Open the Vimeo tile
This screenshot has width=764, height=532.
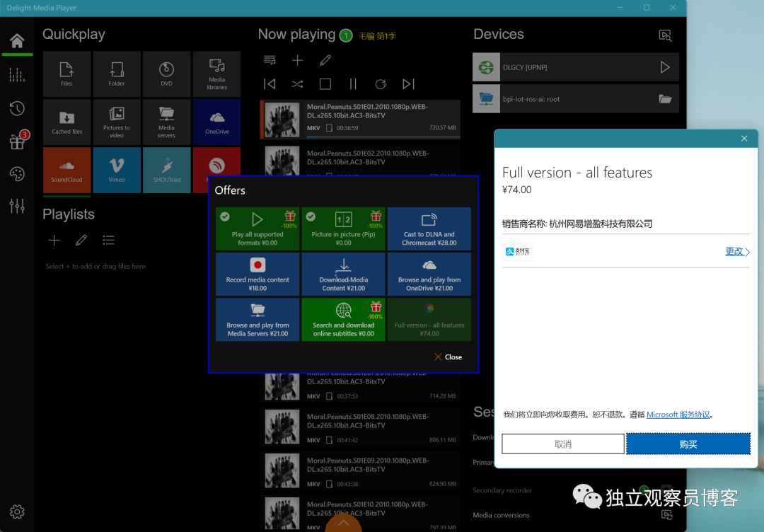pos(117,170)
